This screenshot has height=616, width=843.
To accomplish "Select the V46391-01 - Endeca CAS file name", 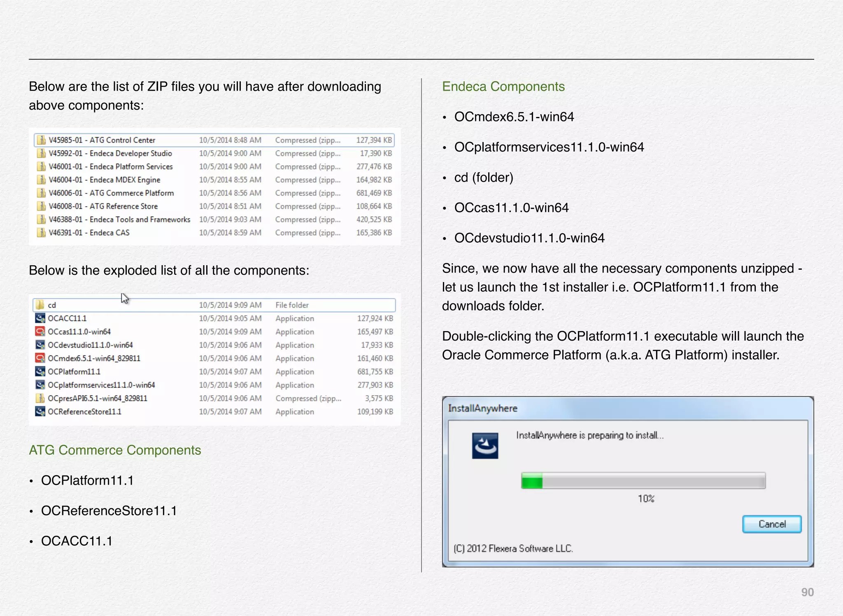I will (89, 233).
